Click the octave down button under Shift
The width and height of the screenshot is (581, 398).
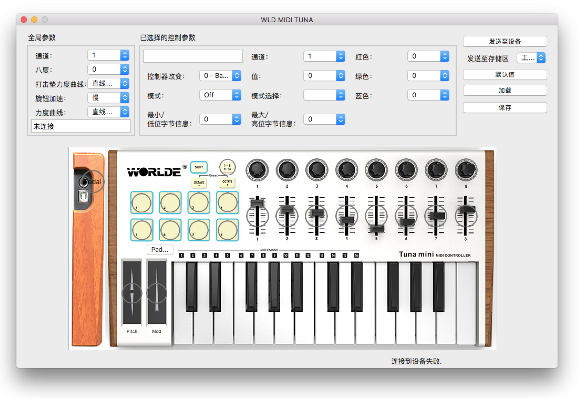click(x=199, y=183)
